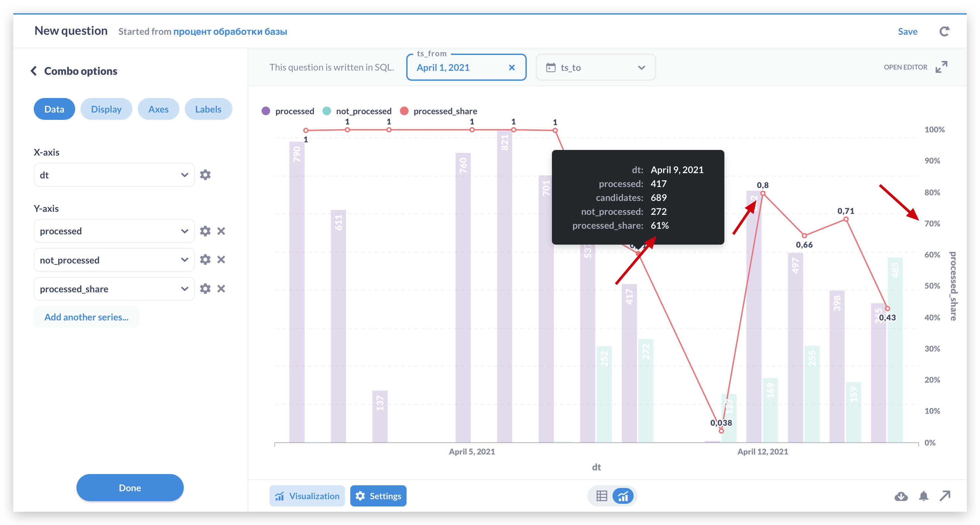Remove the processed series with its X

tap(221, 231)
